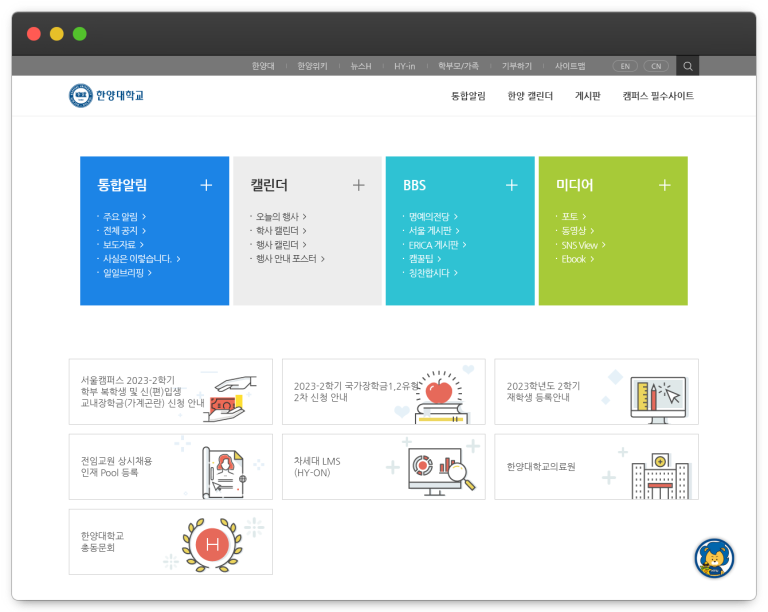Open 한양 캘린더 menu item

coord(530,96)
